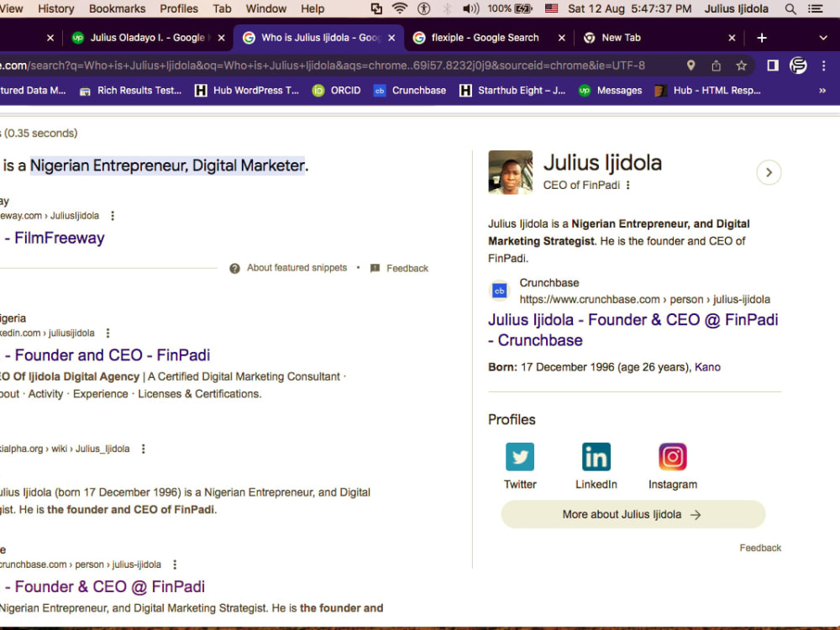Open 'Rich Results Test' bookmark

[131, 91]
